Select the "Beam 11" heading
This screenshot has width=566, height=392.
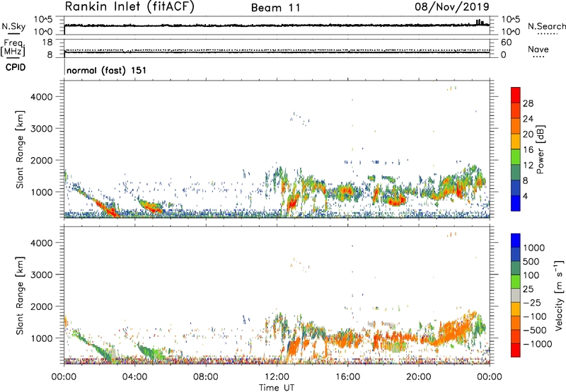click(x=275, y=8)
